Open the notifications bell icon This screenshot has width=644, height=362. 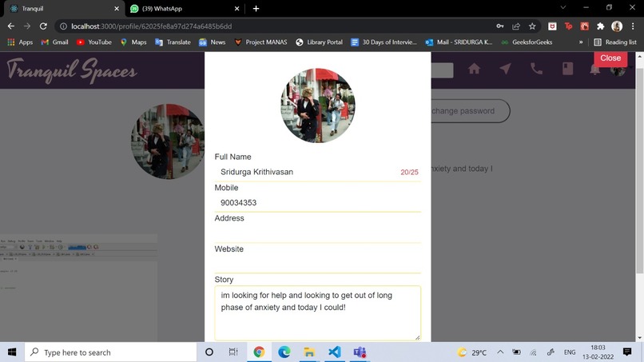point(594,70)
